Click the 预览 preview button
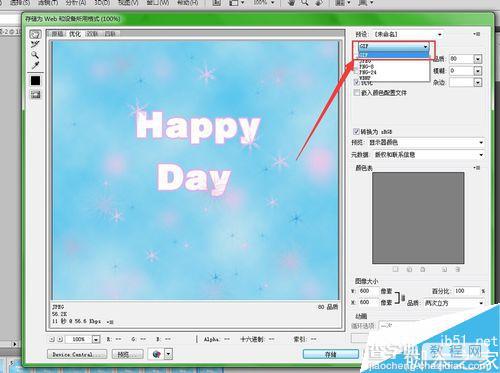The height and width of the screenshot is (373, 500). click(128, 354)
